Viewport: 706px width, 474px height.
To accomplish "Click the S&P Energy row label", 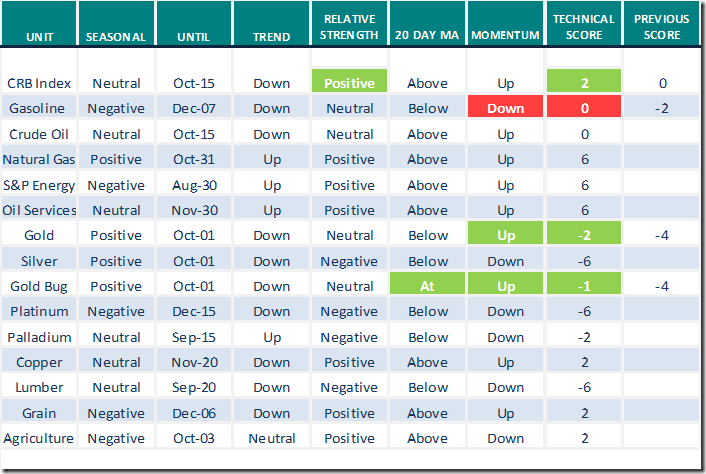I will 38,185.
